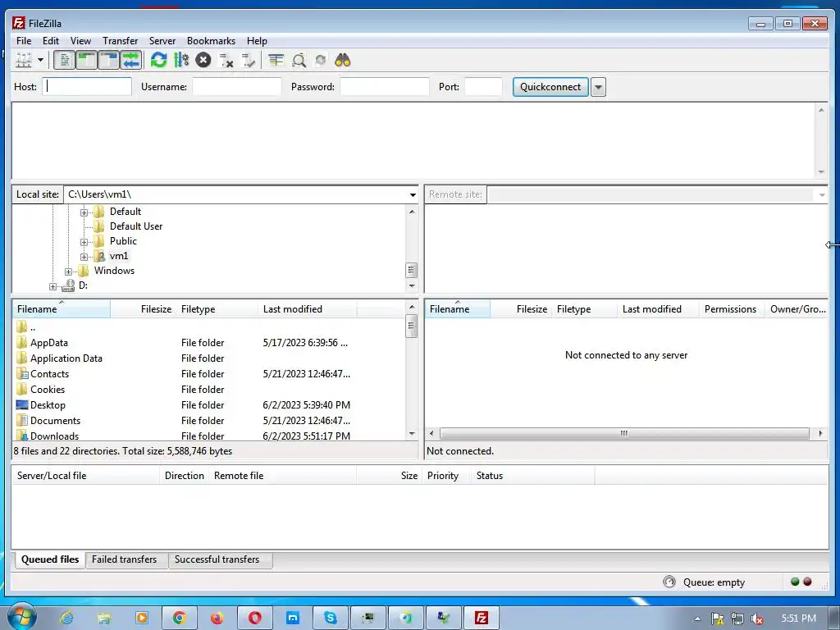The image size is (840, 630).
Task: Toggle remote directory tree display
Action: coord(109,60)
